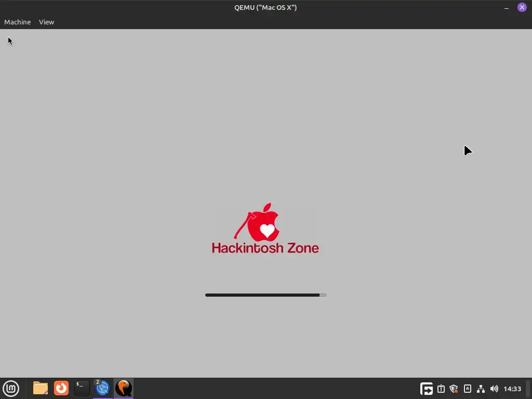Click the show desktop strip at panel end
532x399 pixels.
pyautogui.click(x=528, y=389)
